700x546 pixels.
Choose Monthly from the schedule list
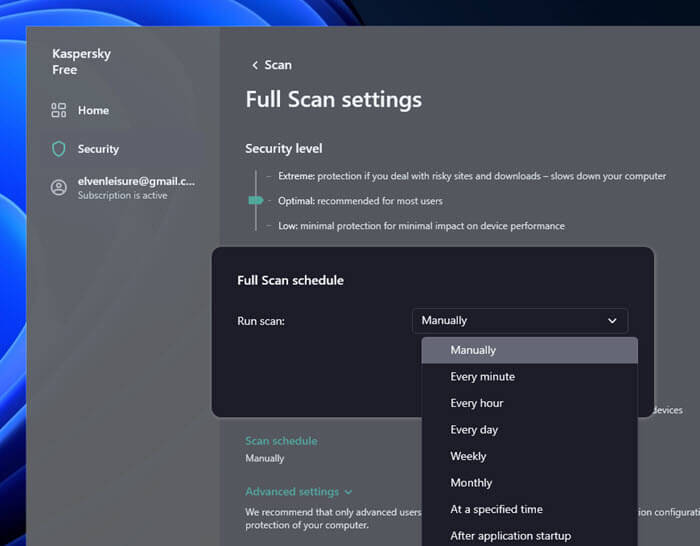(529, 483)
